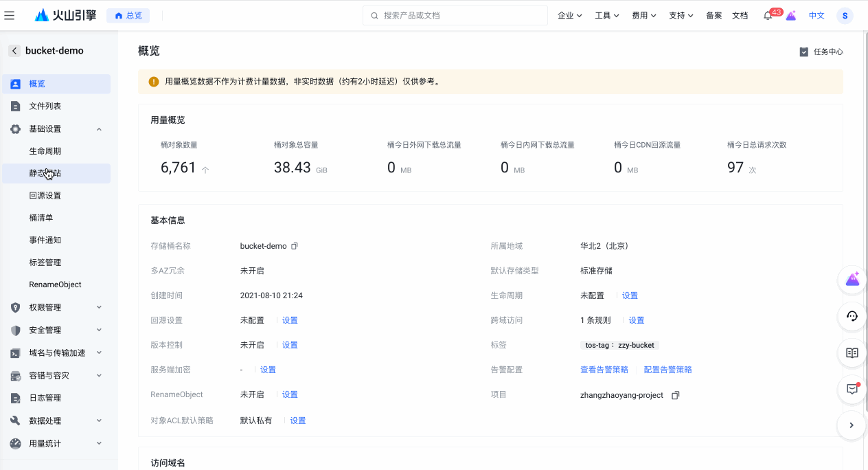Click the search products or docs field
The height and width of the screenshot is (470, 868).
pos(455,15)
